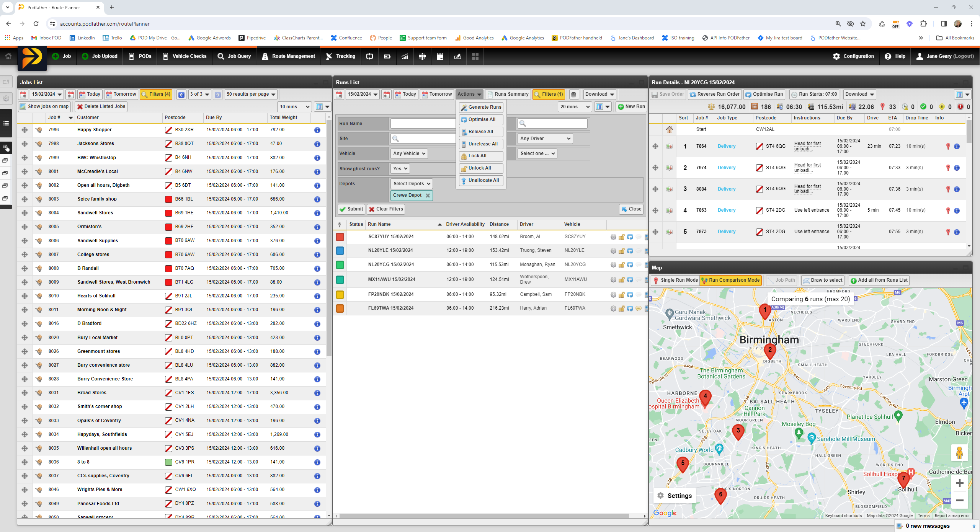Click the Runs Summary tab
The image size is (980, 532).
pyautogui.click(x=510, y=94)
